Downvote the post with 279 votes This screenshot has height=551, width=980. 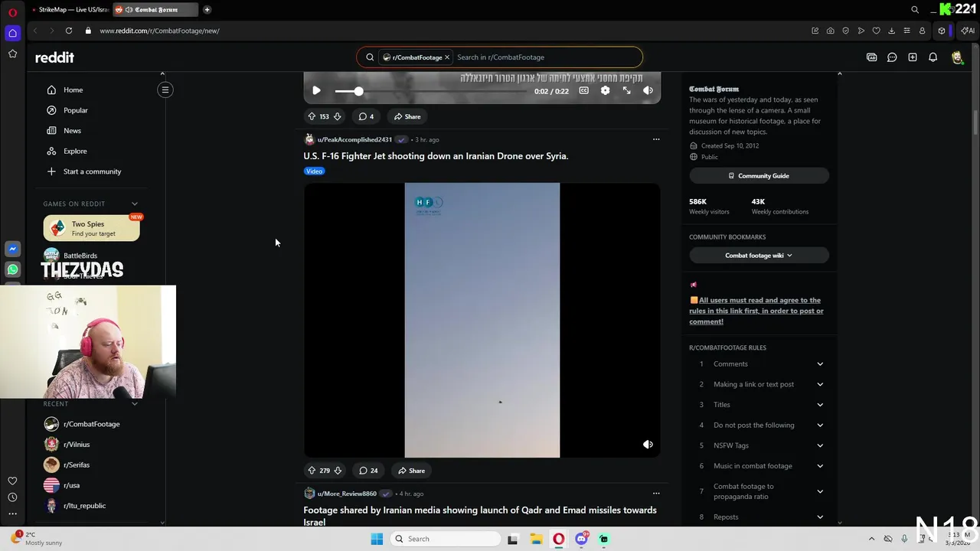338,471
